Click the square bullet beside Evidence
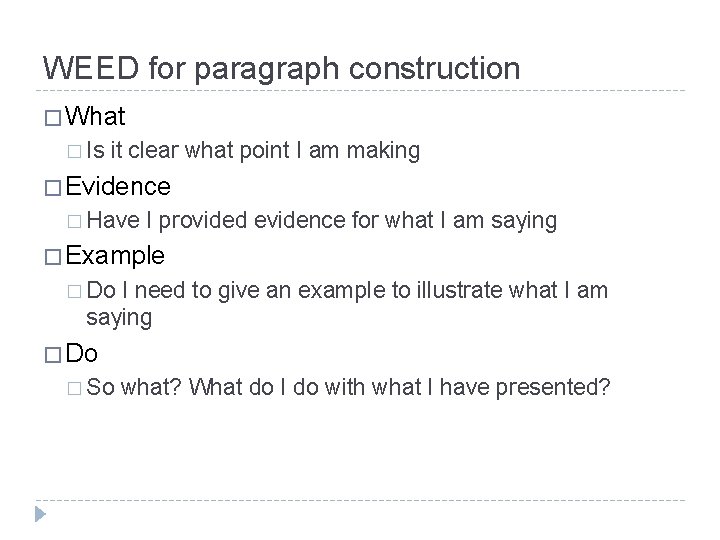This screenshot has height=540, width=720. click(x=53, y=188)
